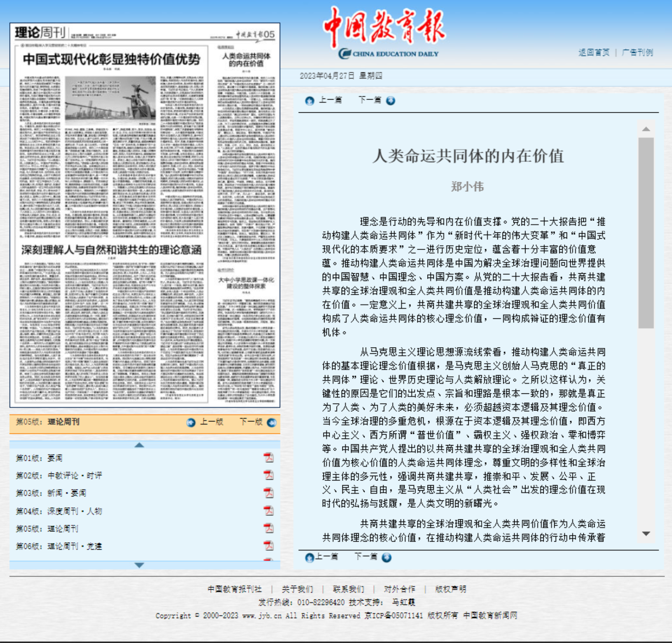Click the bottom next-article arrow icon
This screenshot has width=672, height=643.
(x=387, y=558)
